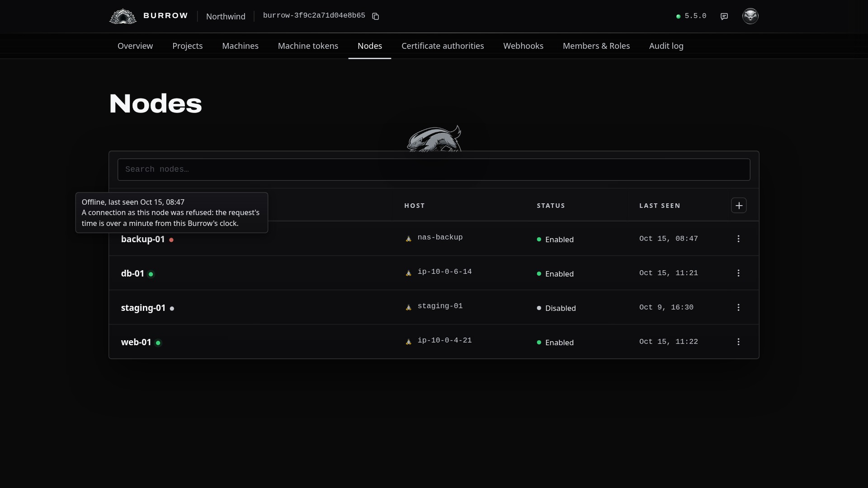
Task: Go to the Webhooks tab
Action: [x=523, y=46]
